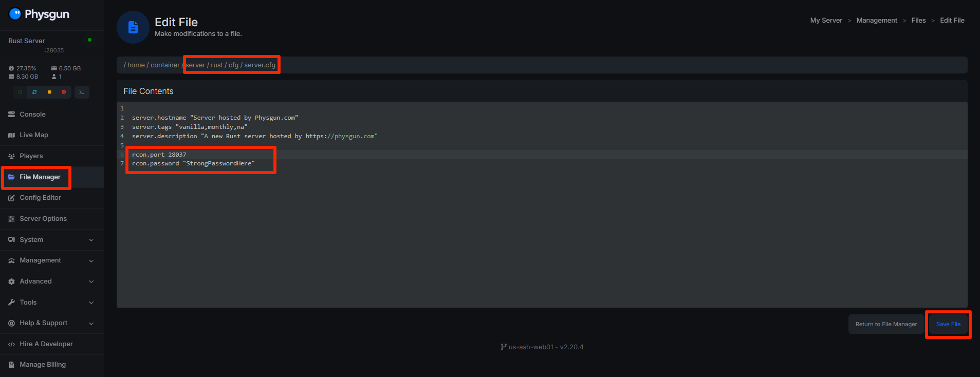The height and width of the screenshot is (377, 980).
Task: Go to Live Map page
Action: pyautogui.click(x=33, y=135)
